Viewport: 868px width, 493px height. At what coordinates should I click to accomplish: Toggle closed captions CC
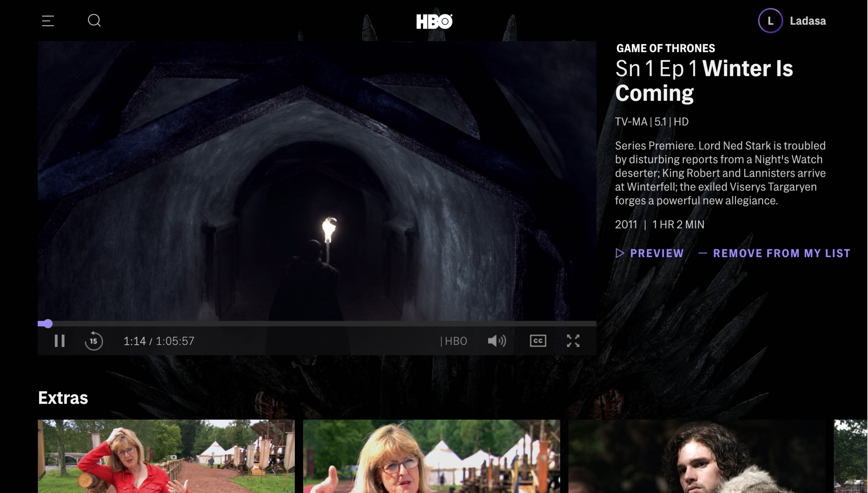point(538,341)
